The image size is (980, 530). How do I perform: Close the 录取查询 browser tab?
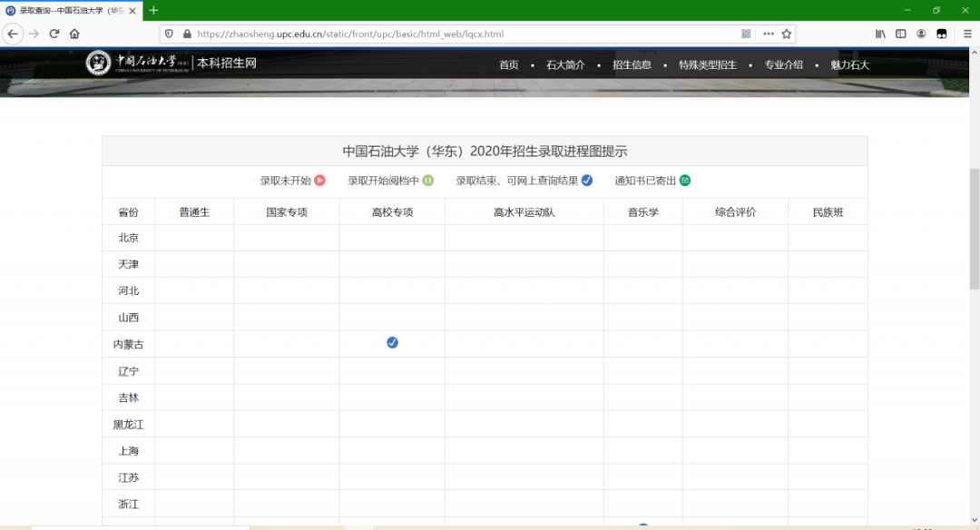133,11
